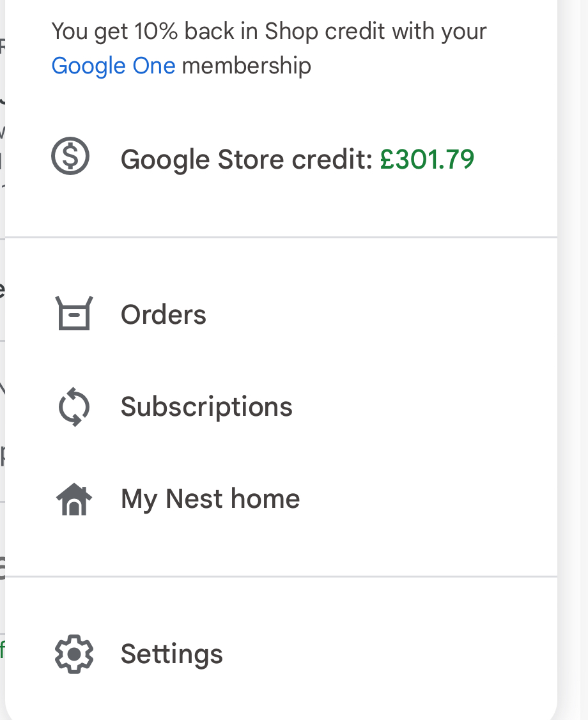
Task: Click the '10% back in Shop credit' message
Action: (x=268, y=31)
